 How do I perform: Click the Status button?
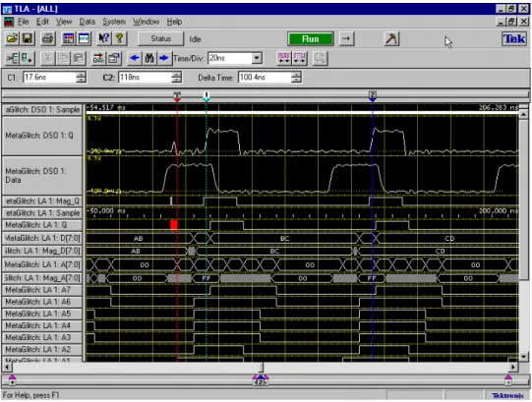click(x=161, y=38)
